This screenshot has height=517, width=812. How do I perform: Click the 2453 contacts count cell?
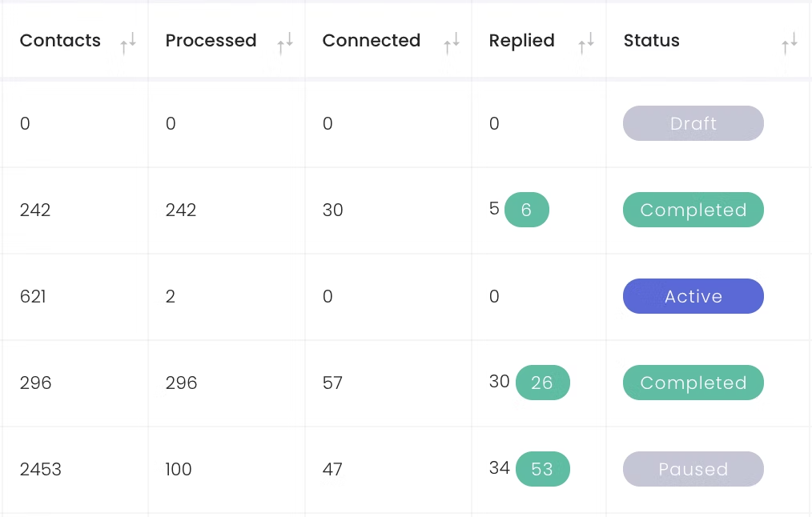pos(41,469)
